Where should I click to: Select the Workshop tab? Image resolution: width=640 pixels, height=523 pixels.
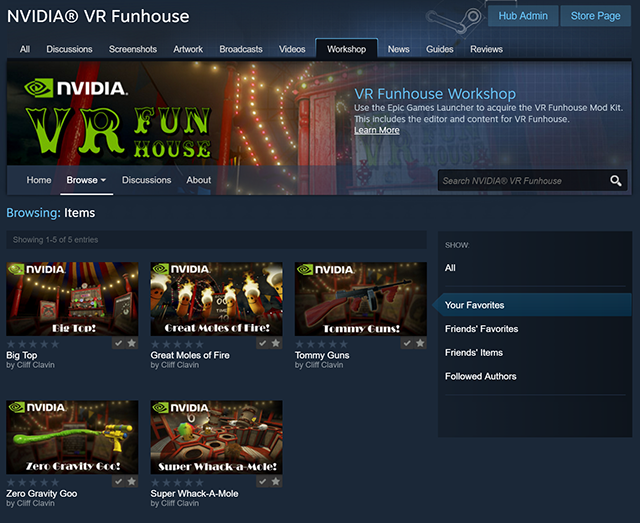[347, 49]
